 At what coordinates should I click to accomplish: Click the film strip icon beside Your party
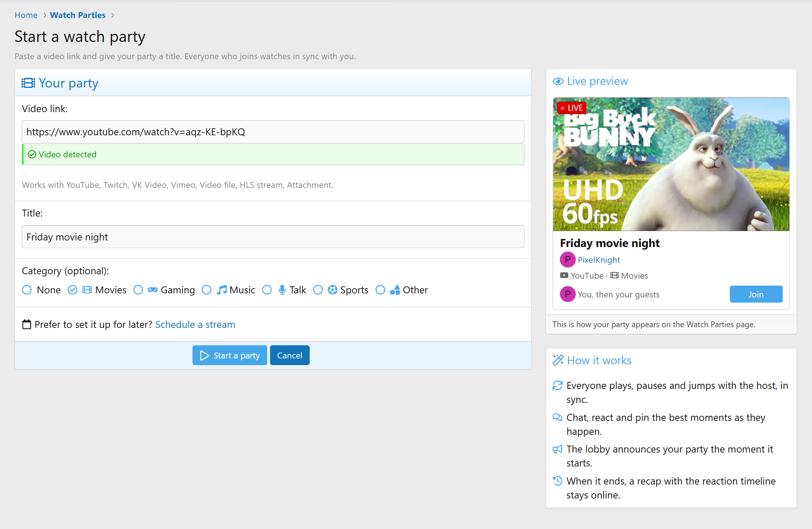point(28,83)
